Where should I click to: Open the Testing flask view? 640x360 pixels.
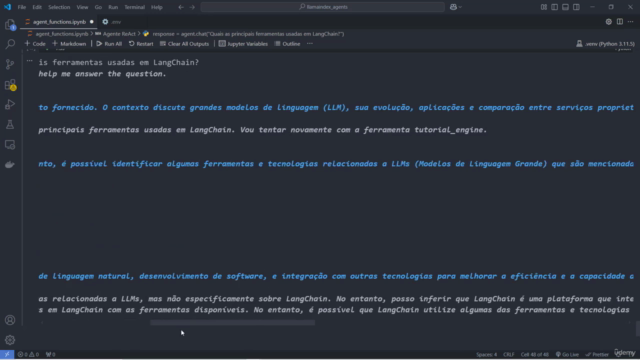click(x=10, y=124)
